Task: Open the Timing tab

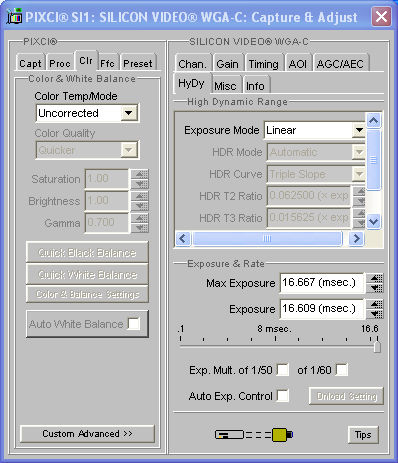Action: tap(264, 63)
